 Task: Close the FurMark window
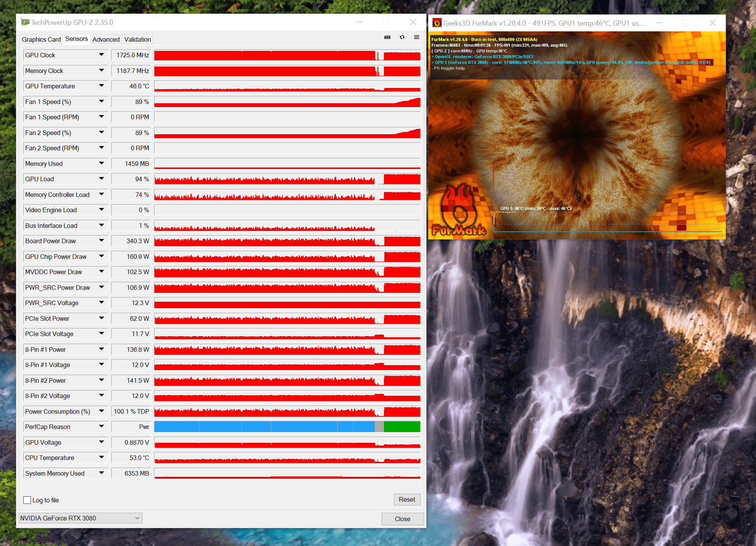click(712, 23)
